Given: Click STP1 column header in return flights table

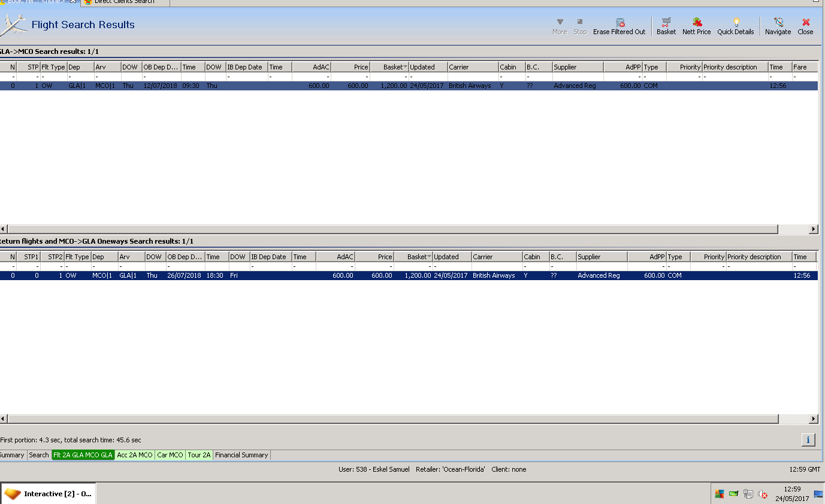Looking at the screenshot, I should [28, 257].
